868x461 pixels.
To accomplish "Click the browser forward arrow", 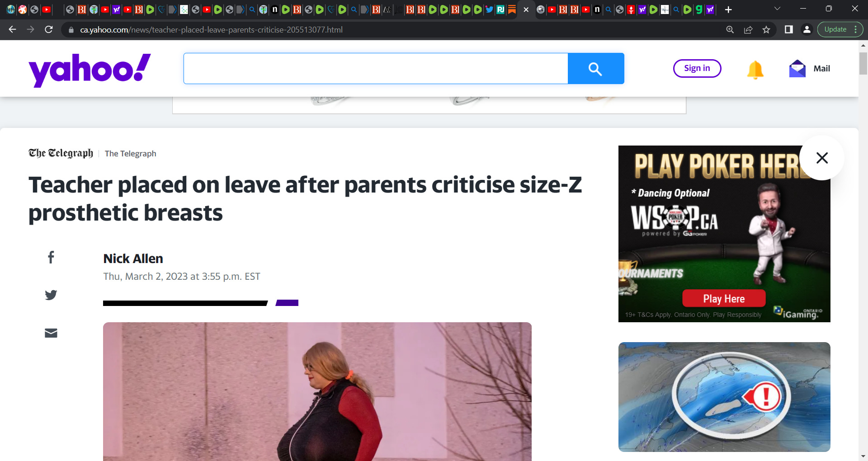I will [30, 29].
